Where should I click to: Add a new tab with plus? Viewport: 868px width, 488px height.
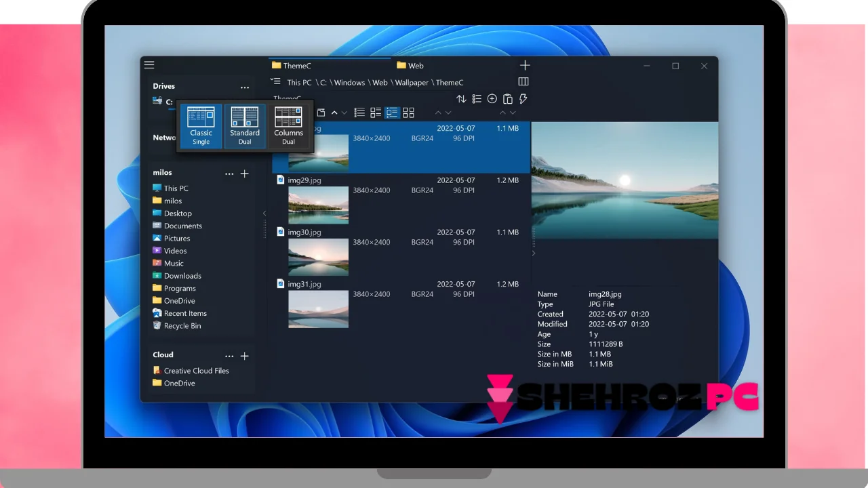(525, 65)
